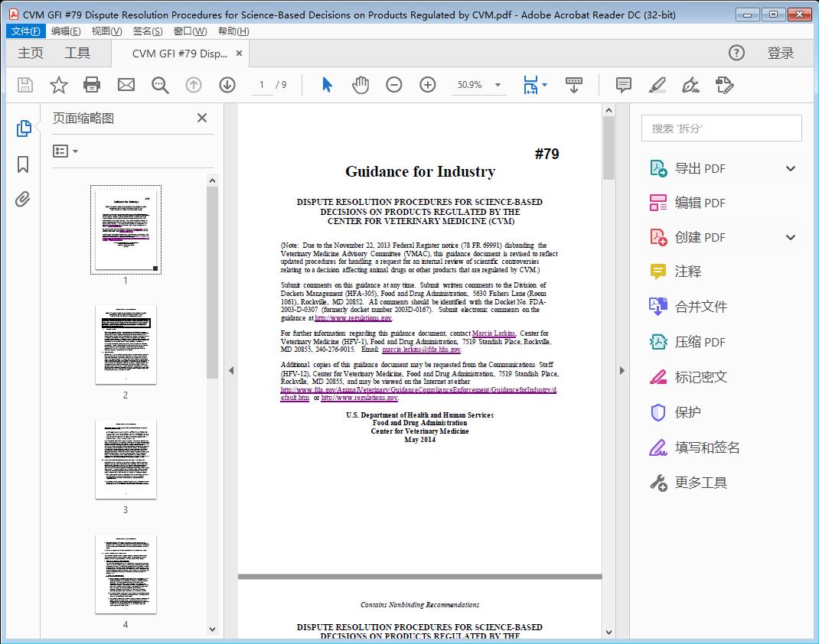Viewport: 819px width, 644px height.
Task: Click the zoom out minus icon
Action: pos(394,85)
